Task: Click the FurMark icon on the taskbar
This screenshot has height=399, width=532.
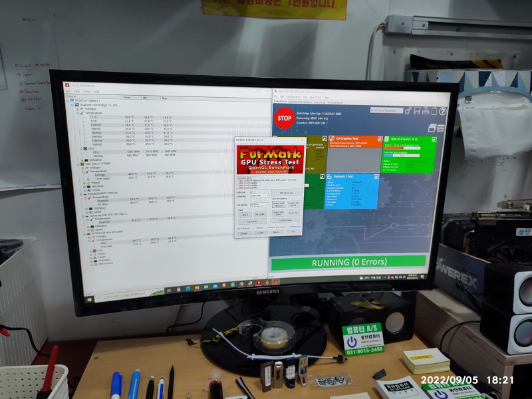Action: click(276, 281)
